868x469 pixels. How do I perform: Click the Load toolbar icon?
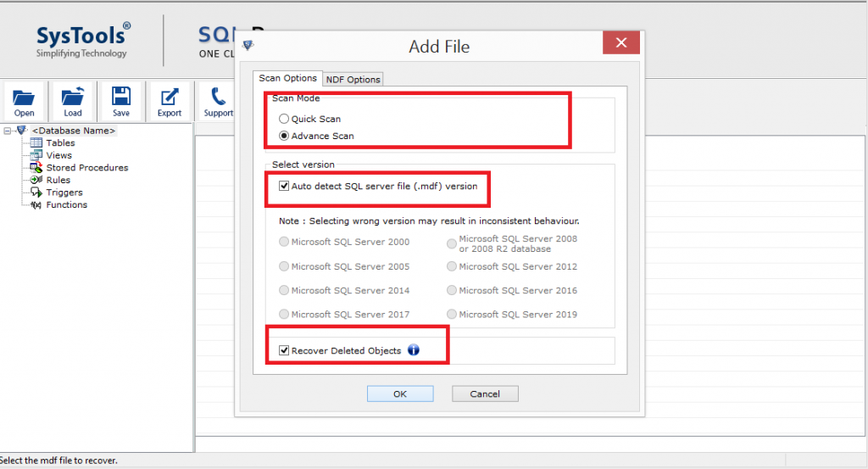[x=73, y=97]
